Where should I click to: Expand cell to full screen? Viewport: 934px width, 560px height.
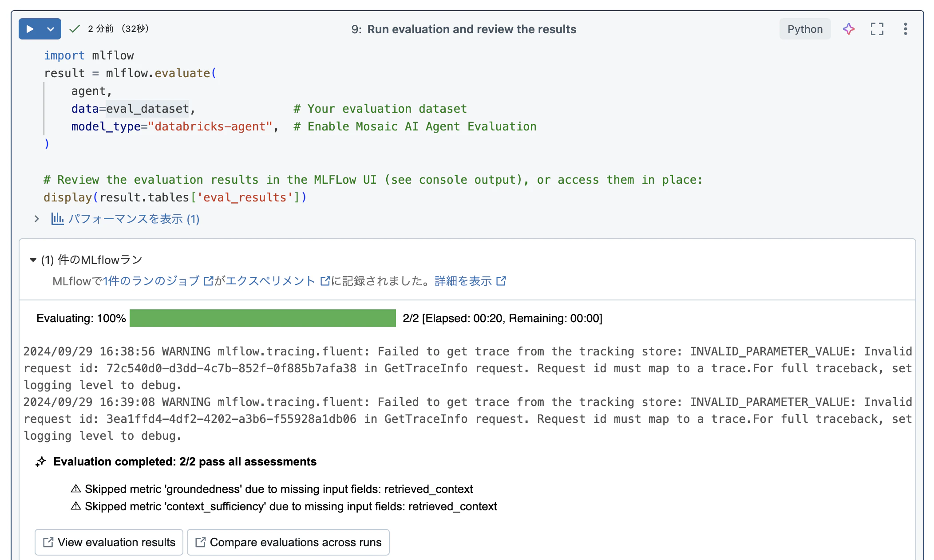click(x=877, y=29)
